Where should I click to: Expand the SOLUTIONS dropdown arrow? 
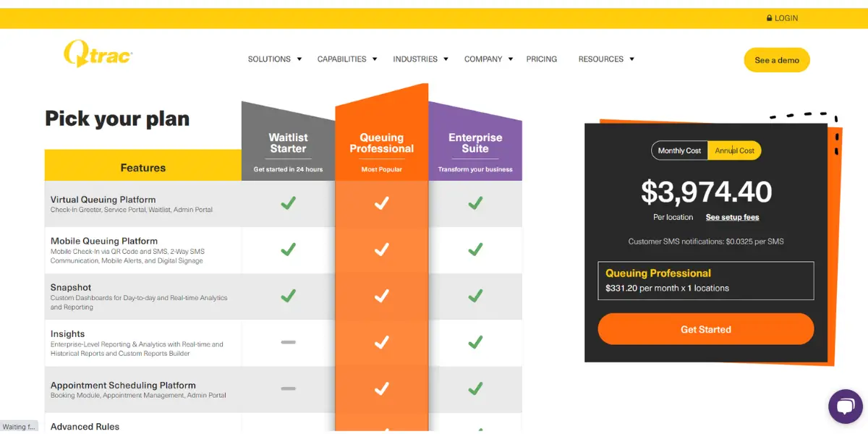coord(299,59)
